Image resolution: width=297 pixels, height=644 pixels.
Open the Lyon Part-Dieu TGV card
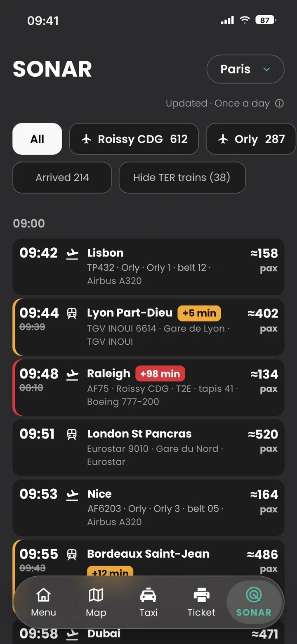tap(148, 327)
